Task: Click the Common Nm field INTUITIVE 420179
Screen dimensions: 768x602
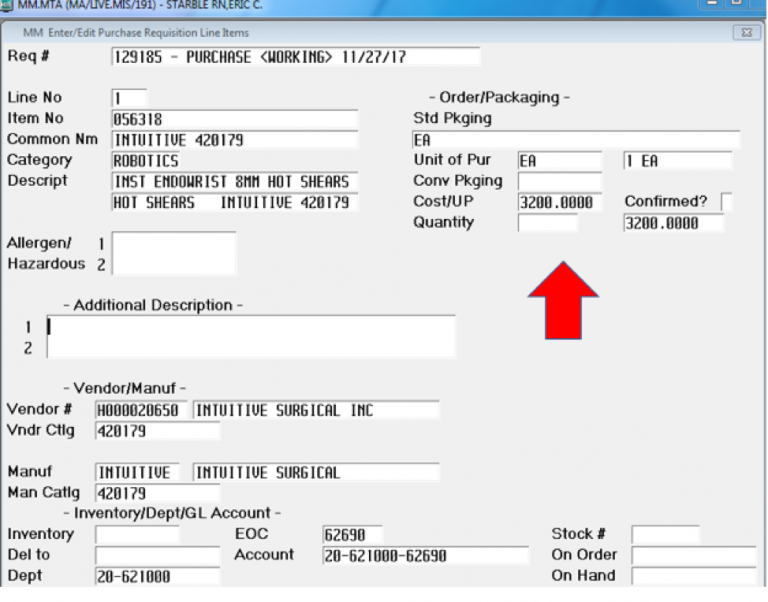Action: [235, 140]
